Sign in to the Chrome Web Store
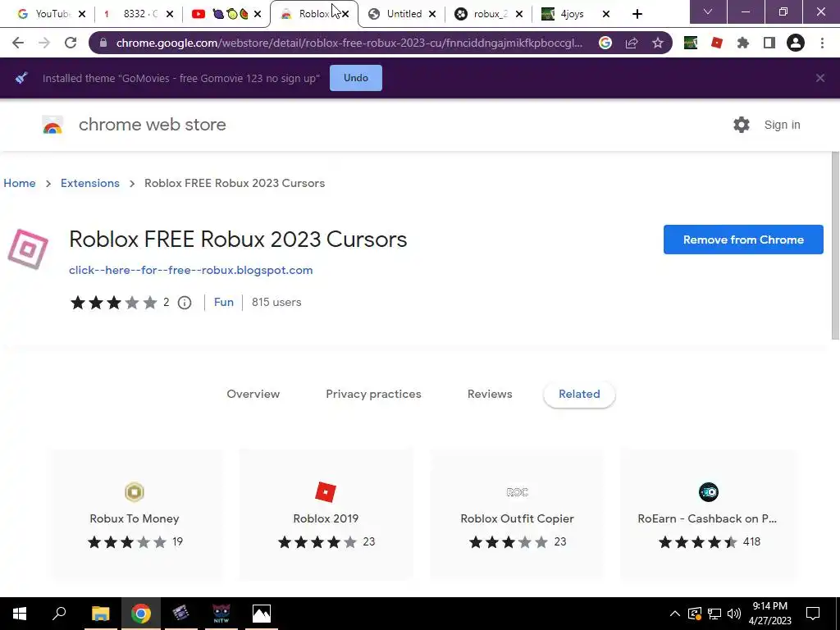The height and width of the screenshot is (630, 840). coord(782,125)
